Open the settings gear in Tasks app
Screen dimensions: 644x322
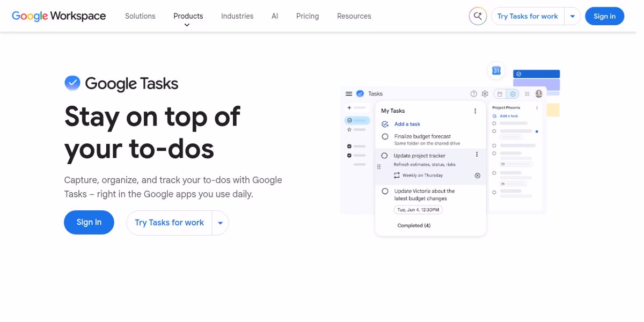point(485,93)
